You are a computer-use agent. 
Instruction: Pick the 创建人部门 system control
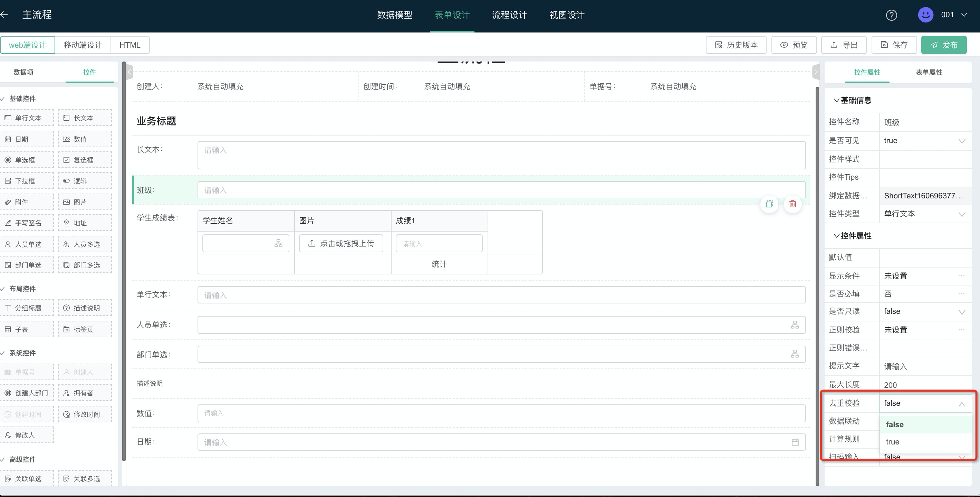[27, 393]
